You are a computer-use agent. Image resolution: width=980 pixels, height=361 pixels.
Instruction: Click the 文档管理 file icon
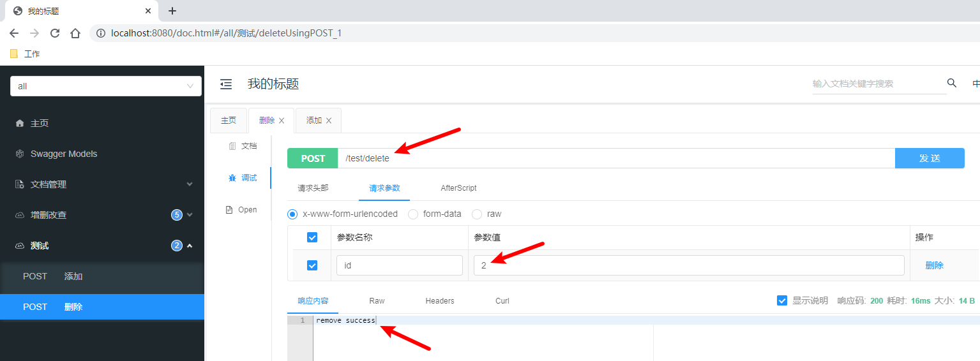coord(19,184)
